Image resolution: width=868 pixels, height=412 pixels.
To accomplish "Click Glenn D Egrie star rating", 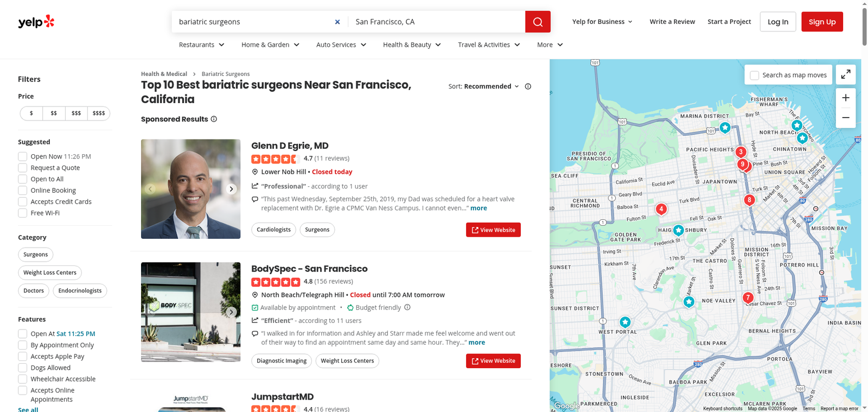I will coord(276,159).
